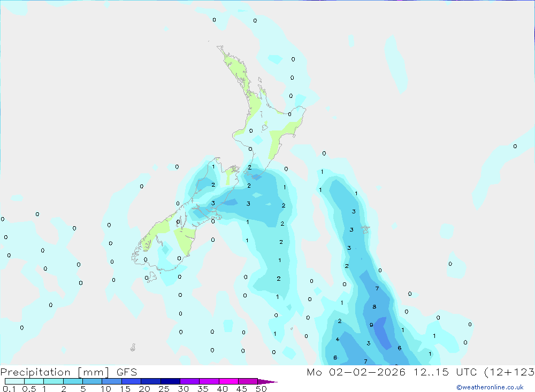Screen dimensions: 535x392
Task: Select the 10–15 mm blue legend swatch
Action: click(112, 381)
